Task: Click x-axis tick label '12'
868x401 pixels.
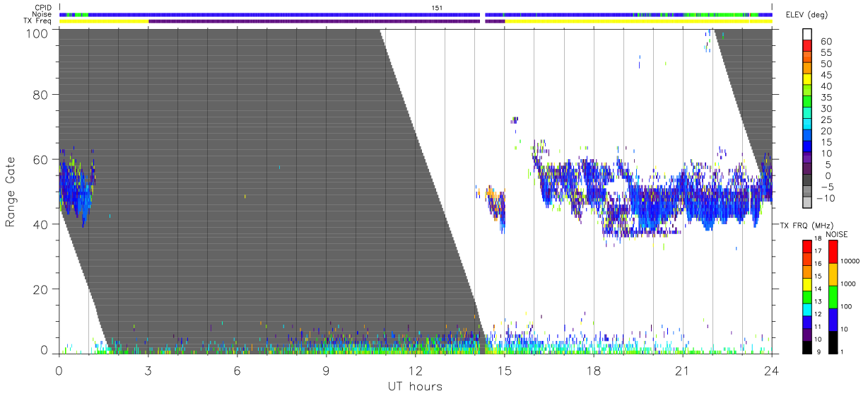Action: click(415, 370)
